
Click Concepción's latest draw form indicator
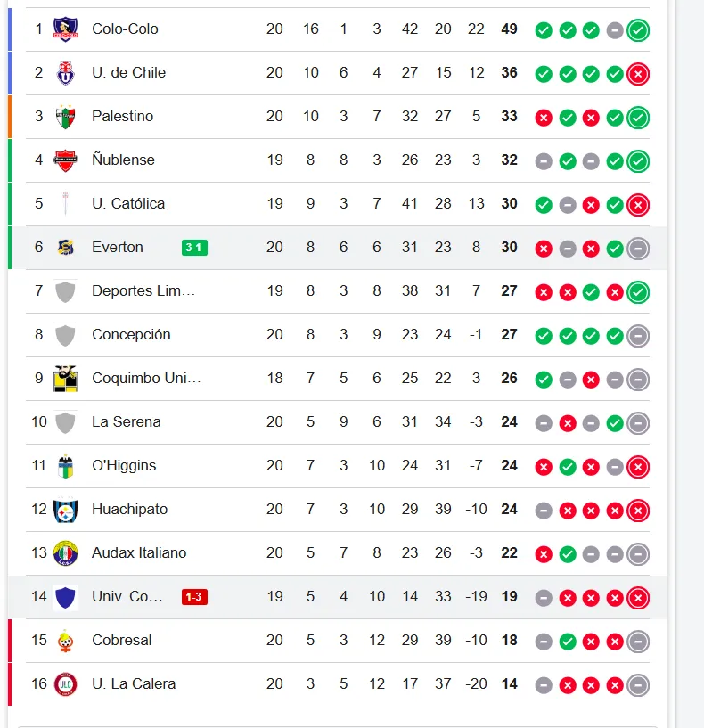click(638, 336)
